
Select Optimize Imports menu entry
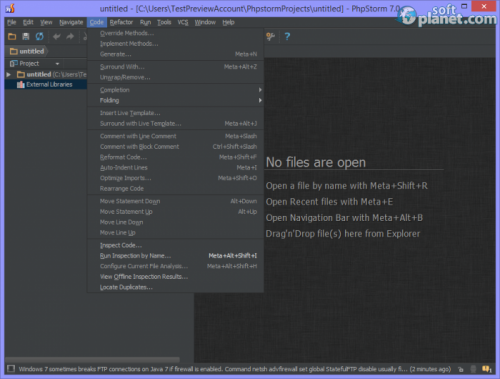(x=176, y=178)
